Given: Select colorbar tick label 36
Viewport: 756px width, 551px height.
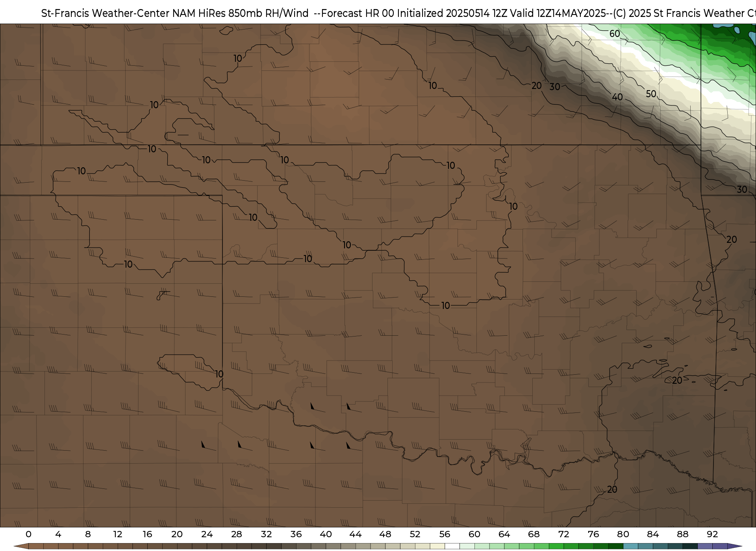Looking at the screenshot, I should tap(296, 534).
